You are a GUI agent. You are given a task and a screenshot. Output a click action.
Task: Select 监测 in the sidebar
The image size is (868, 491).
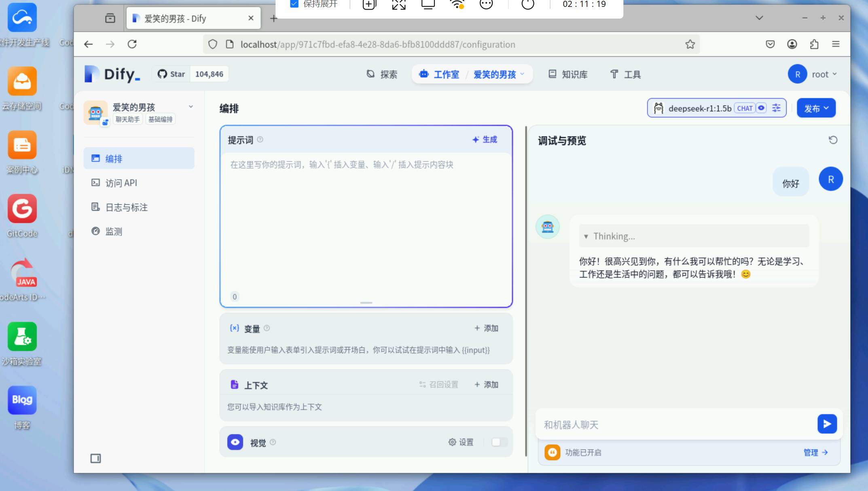click(139, 231)
